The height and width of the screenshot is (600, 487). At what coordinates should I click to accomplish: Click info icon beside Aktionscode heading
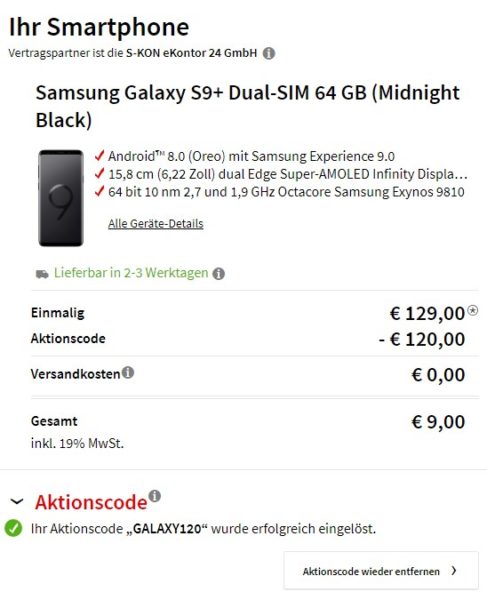click(155, 496)
